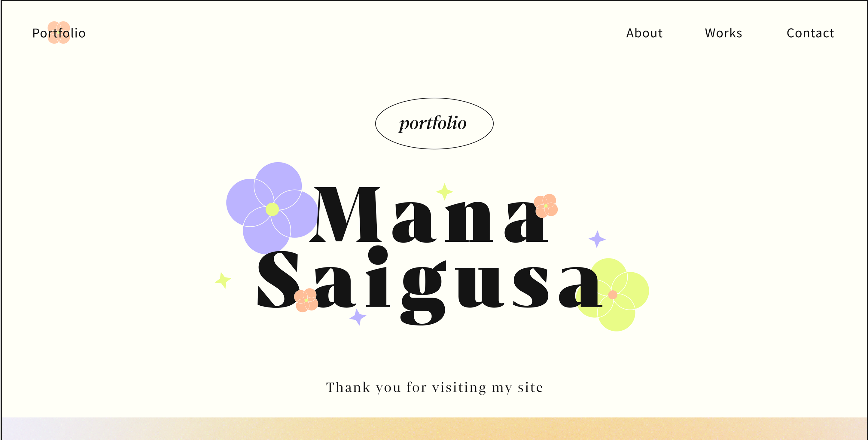Click the purple sparkle below Saigusa
The height and width of the screenshot is (440, 868).
pos(358,317)
